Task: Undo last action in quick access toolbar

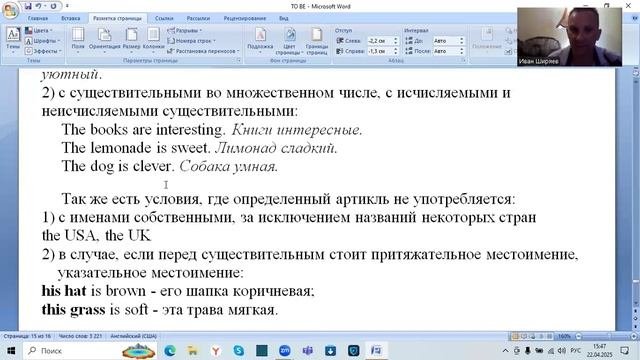Action: pos(38,6)
